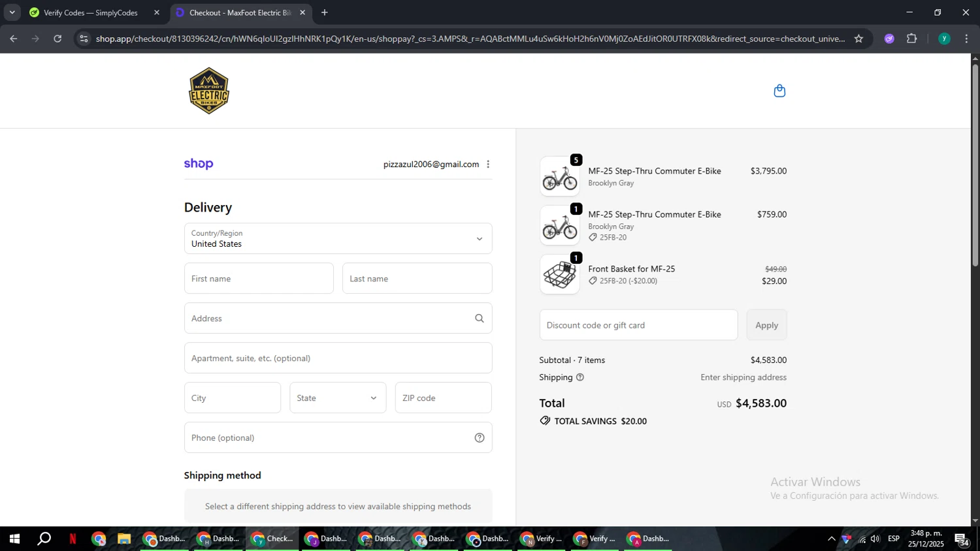Image resolution: width=980 pixels, height=551 pixels.
Task: Show hidden system tray icons
Action: (831, 539)
